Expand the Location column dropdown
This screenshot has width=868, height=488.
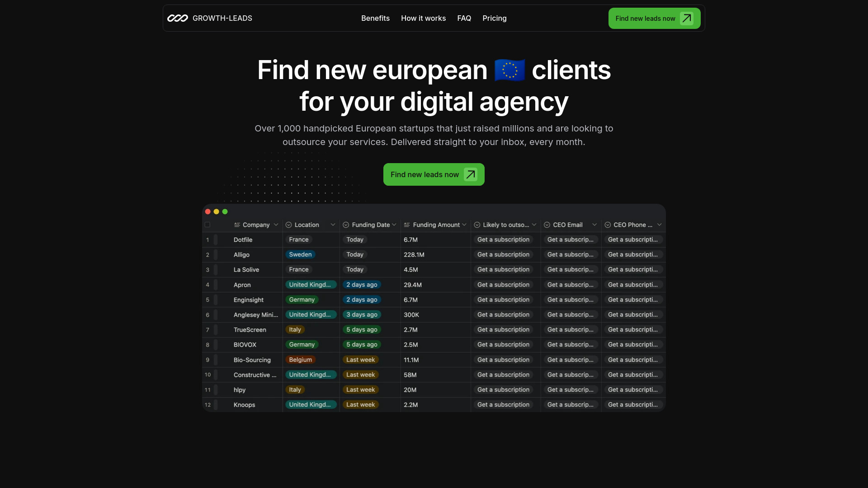[332, 225]
